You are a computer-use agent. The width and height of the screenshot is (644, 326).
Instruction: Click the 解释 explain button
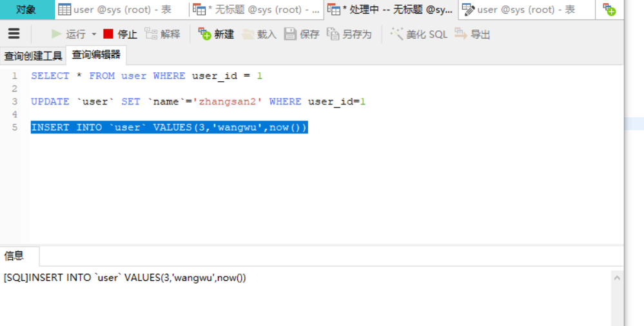[162, 34]
